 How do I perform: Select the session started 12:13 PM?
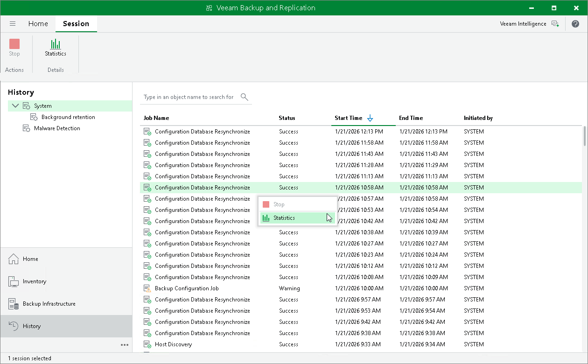[361, 132]
